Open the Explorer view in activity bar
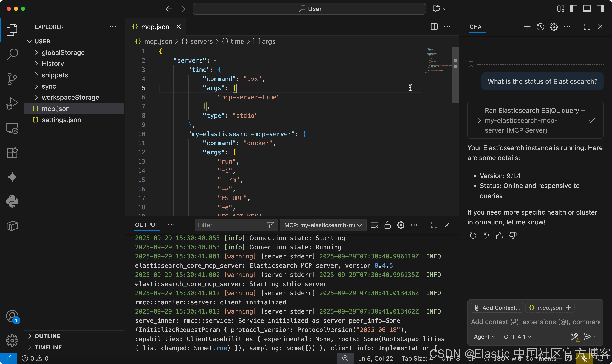 click(12, 30)
